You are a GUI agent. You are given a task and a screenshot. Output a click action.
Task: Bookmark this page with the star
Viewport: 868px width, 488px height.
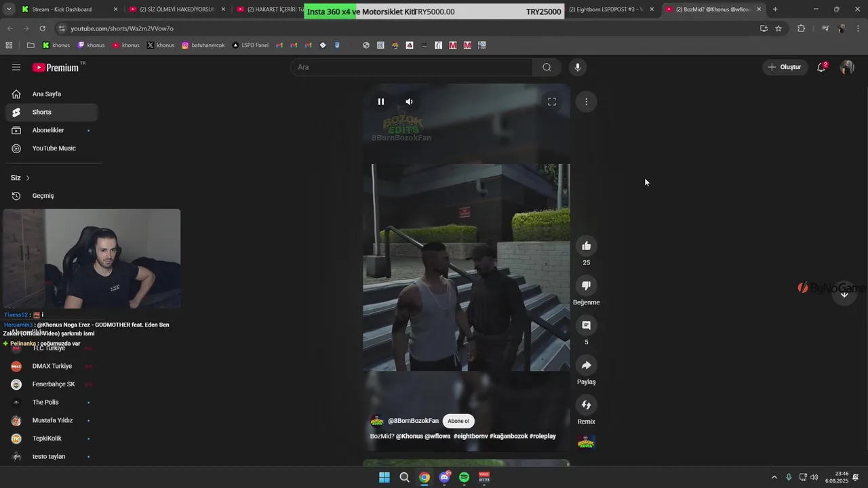(778, 28)
